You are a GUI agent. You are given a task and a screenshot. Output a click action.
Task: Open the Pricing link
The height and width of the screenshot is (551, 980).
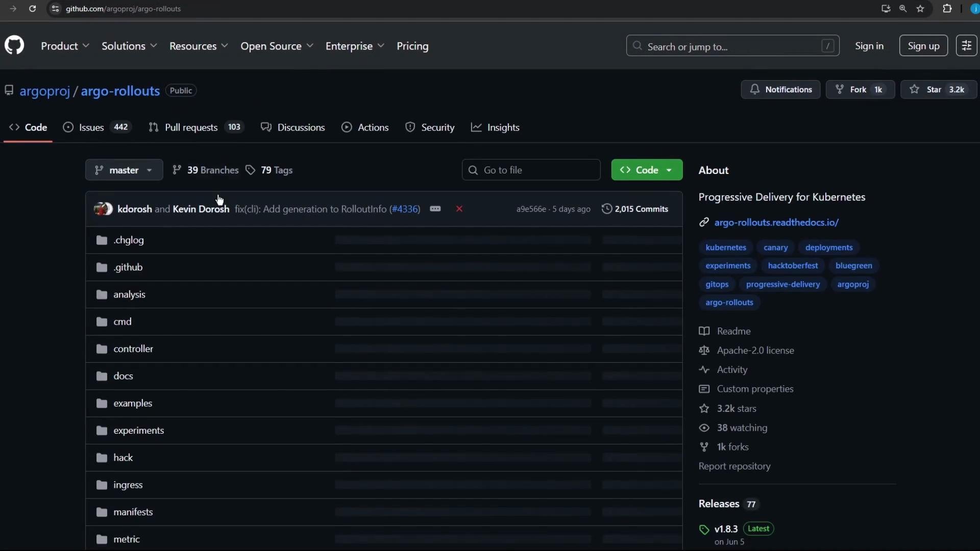(412, 46)
